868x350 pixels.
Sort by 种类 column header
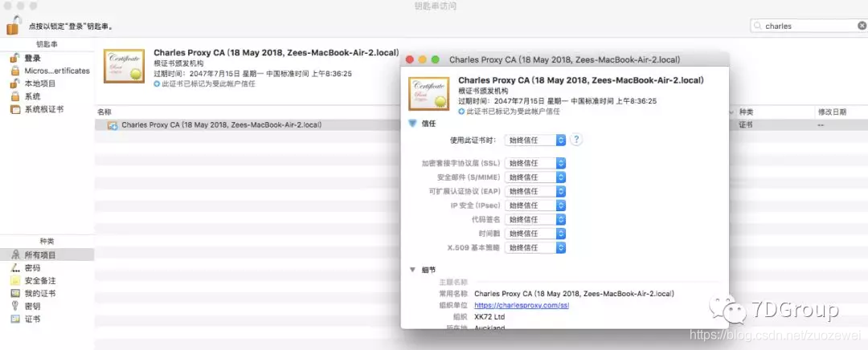click(746, 112)
